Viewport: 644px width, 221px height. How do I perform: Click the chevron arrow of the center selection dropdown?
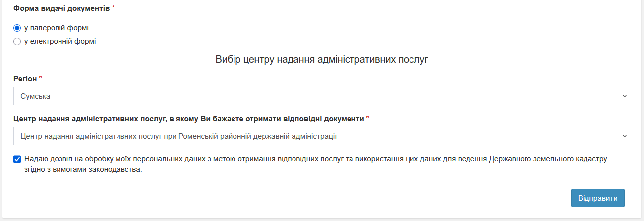click(624, 136)
